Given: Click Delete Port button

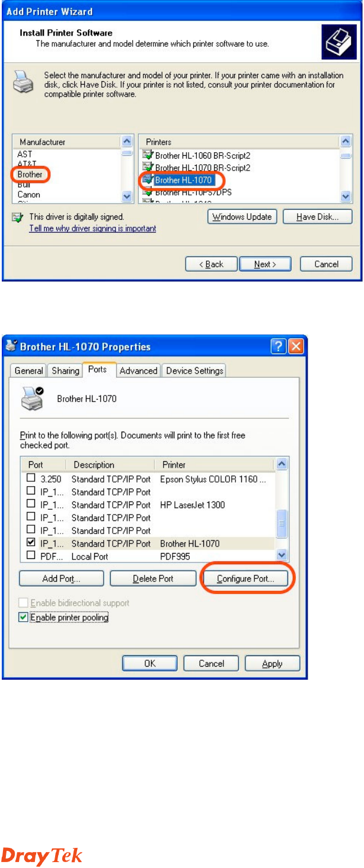Looking at the screenshot, I should pyautogui.click(x=153, y=578).
